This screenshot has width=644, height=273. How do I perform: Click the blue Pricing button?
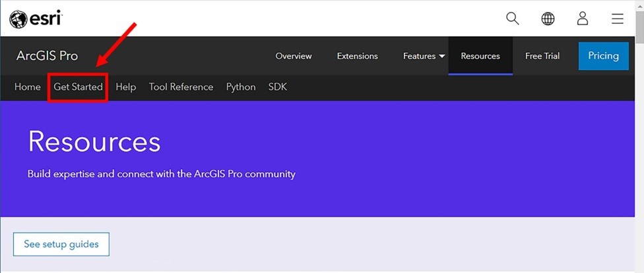(603, 56)
